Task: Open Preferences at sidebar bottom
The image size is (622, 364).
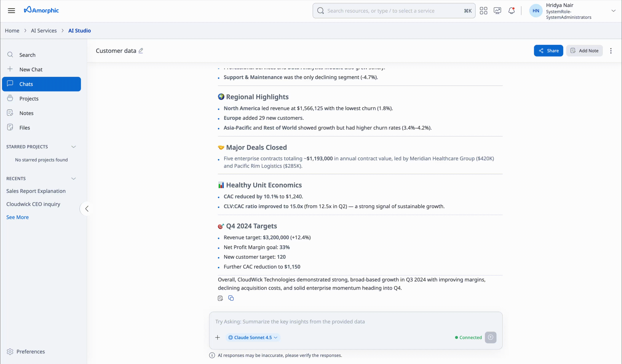Action: tap(26, 351)
